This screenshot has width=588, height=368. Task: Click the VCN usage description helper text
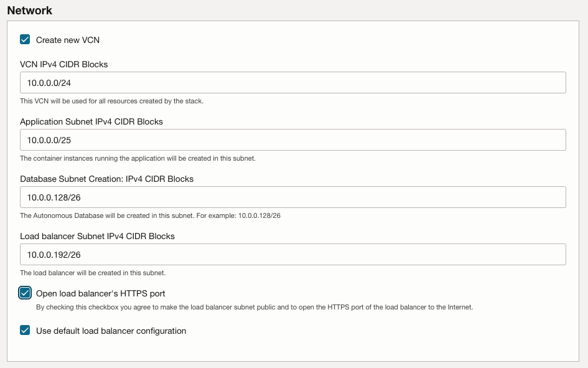point(112,101)
